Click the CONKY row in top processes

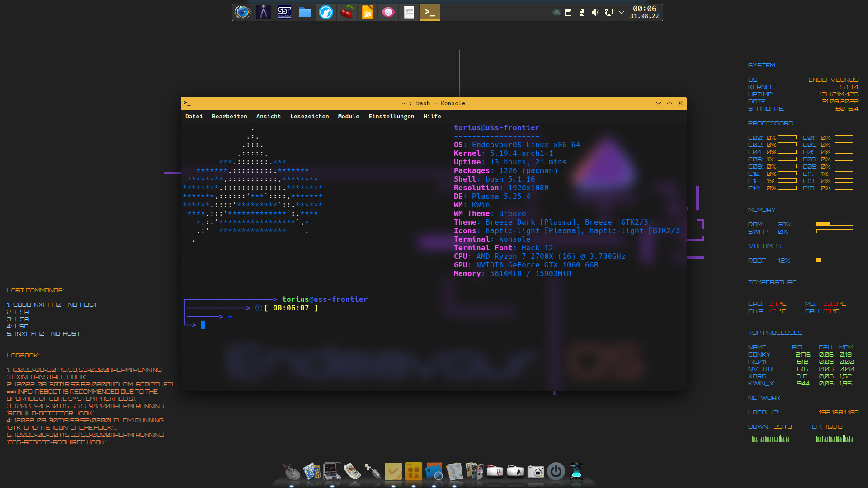tap(800, 355)
